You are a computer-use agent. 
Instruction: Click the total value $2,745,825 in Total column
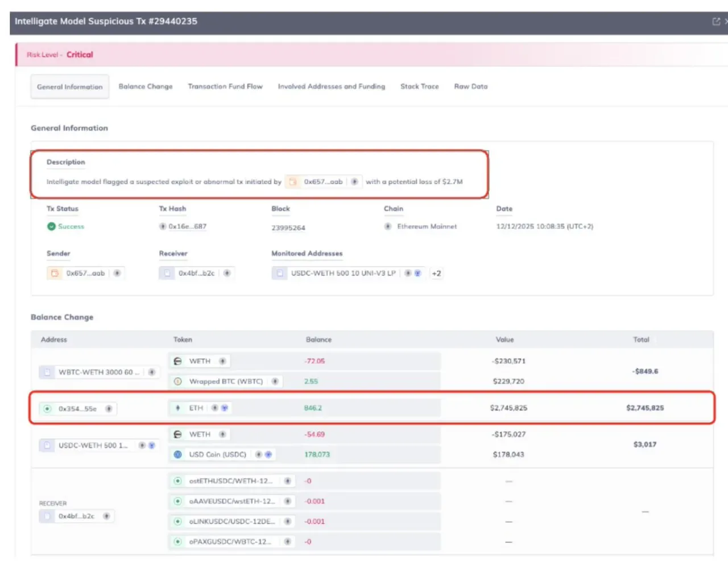pos(645,408)
